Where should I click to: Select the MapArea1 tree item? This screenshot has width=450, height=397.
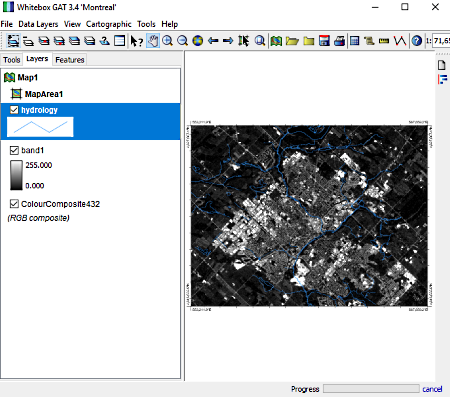pyautogui.click(x=44, y=94)
